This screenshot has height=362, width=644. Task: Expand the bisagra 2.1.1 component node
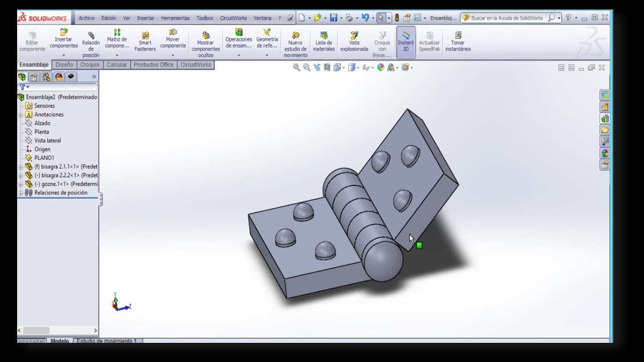pos(21,167)
